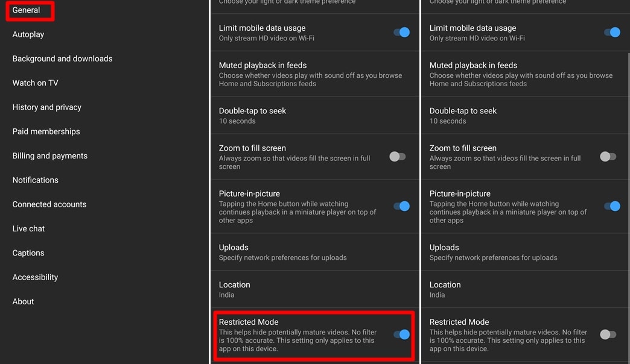Select Paid memberships

click(x=46, y=131)
